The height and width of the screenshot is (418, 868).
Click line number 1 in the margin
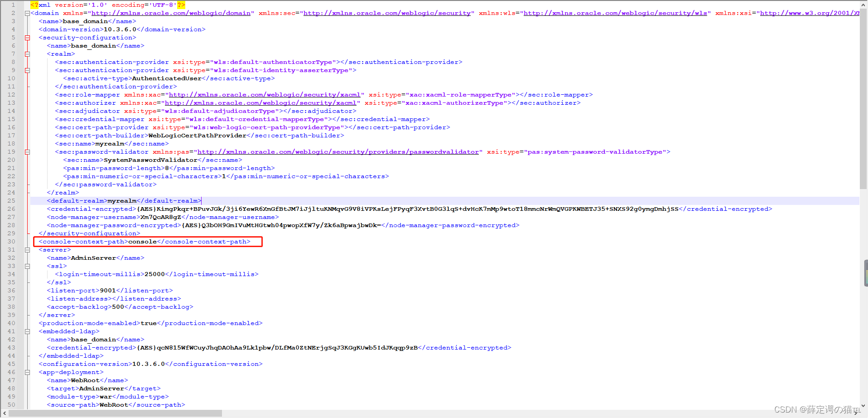point(13,5)
